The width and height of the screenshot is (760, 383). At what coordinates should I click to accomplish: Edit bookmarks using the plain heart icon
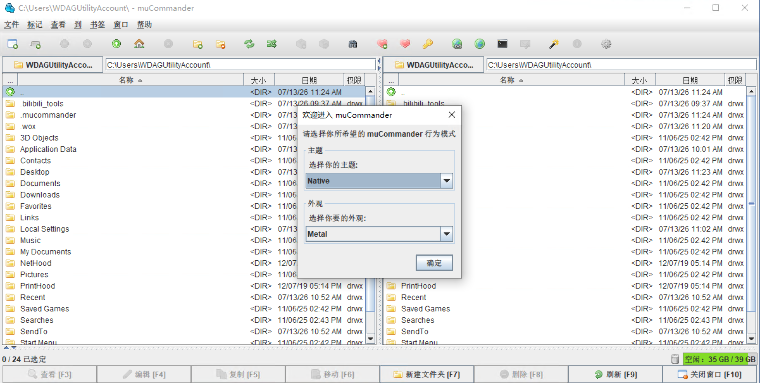point(405,44)
